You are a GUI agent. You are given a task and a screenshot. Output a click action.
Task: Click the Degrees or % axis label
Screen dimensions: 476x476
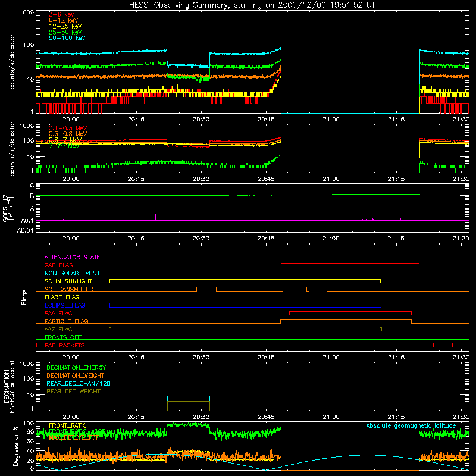[15, 446]
